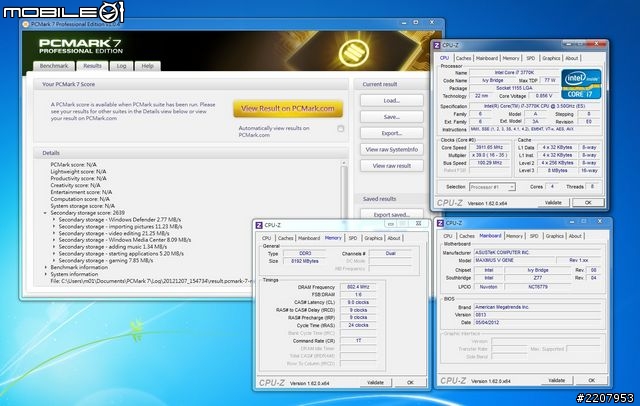640x406 pixels.
Task: Open Graphics tab in CPU-Z Mainboard window
Action: point(554,236)
